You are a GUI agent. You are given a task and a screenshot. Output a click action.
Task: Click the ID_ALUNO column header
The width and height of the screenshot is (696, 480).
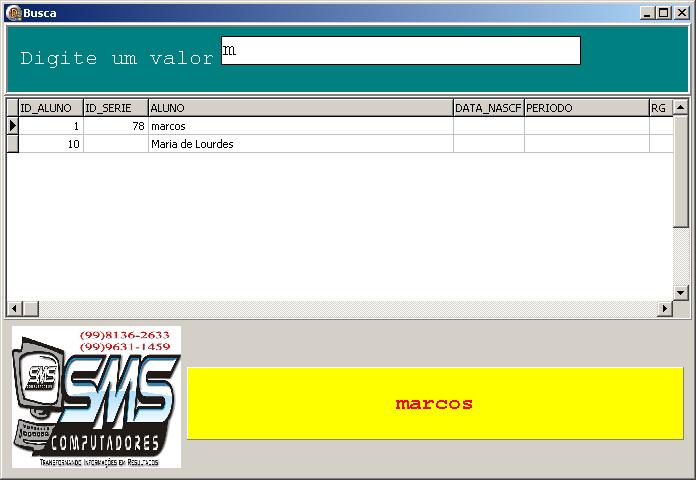50,108
